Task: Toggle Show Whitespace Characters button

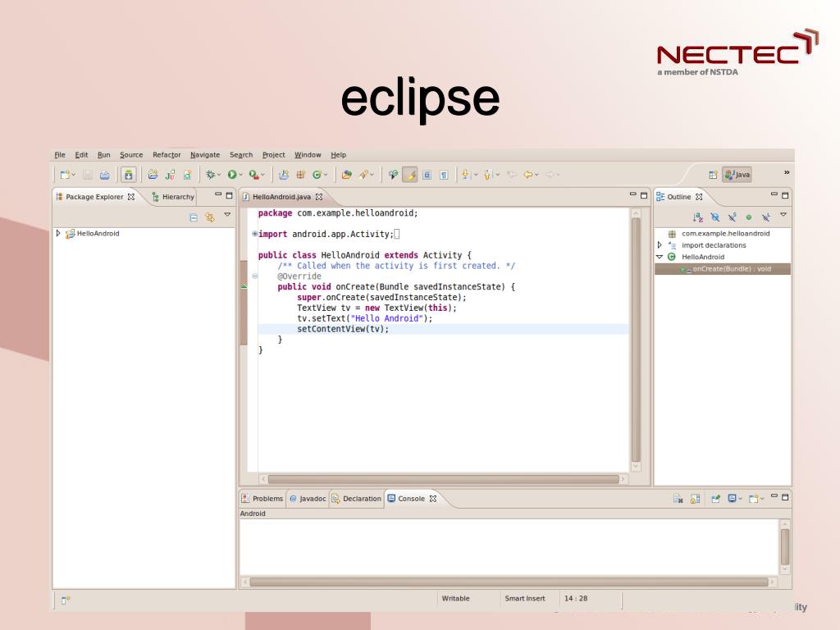Action: click(x=444, y=175)
